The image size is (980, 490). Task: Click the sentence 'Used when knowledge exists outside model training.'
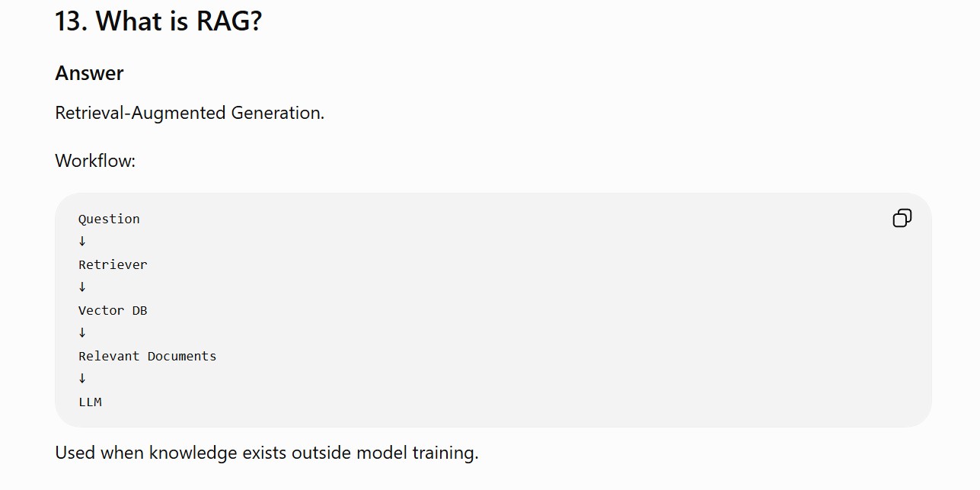(267, 453)
